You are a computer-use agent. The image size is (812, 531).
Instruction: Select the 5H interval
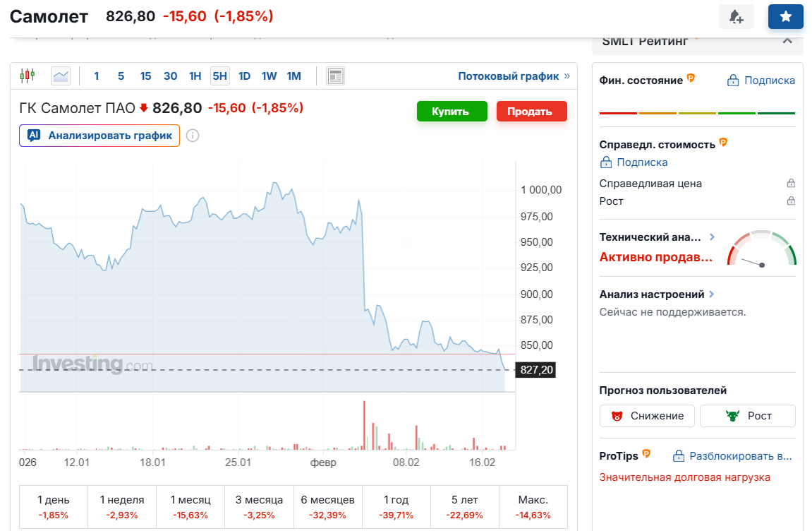tap(220, 76)
